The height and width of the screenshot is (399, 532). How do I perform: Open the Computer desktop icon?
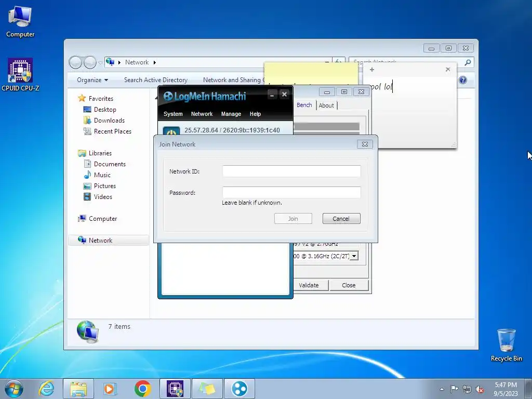[20, 21]
